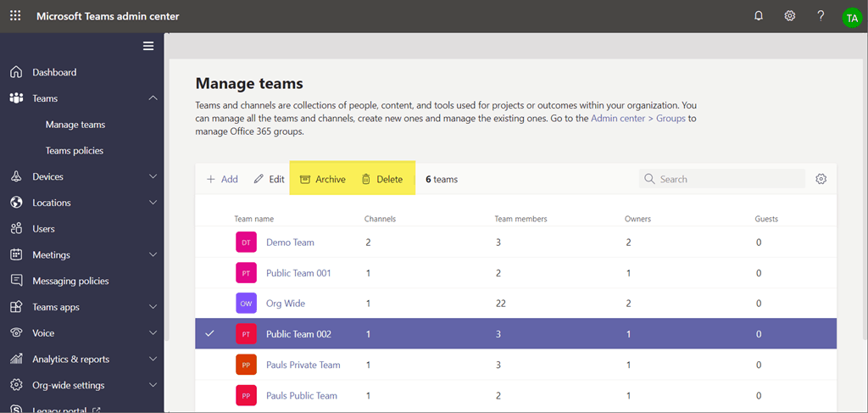The height and width of the screenshot is (413, 868).
Task: Open settings gear in top header
Action: 789,16
